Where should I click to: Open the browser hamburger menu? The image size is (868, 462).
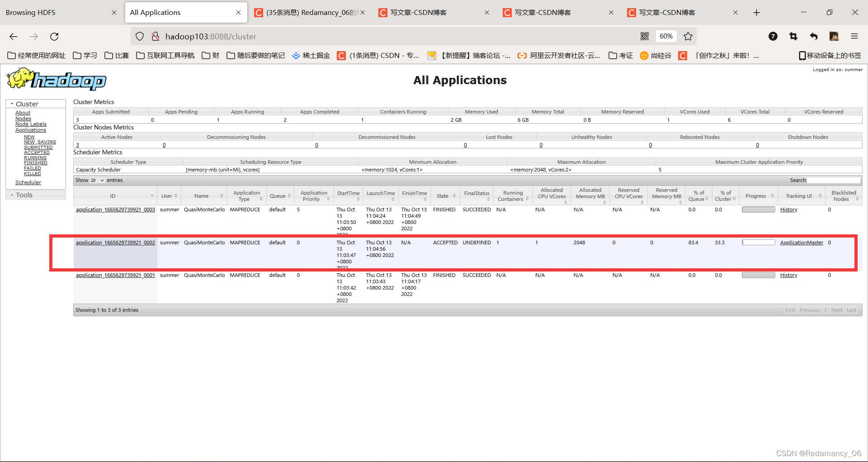[854, 36]
